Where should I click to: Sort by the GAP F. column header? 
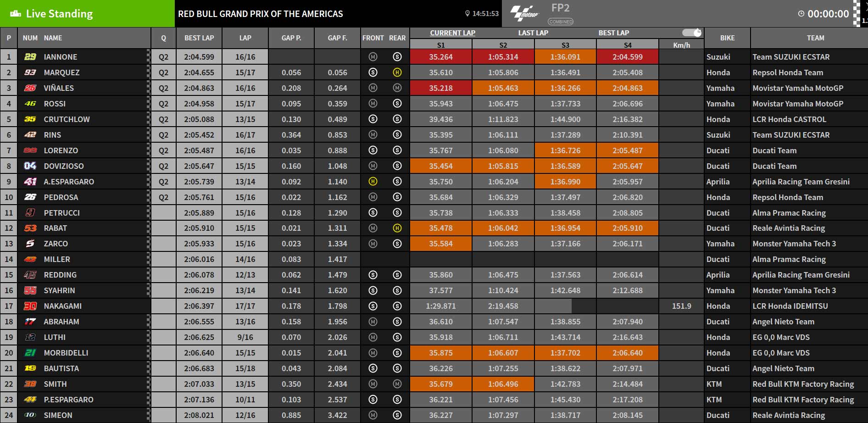click(x=337, y=38)
